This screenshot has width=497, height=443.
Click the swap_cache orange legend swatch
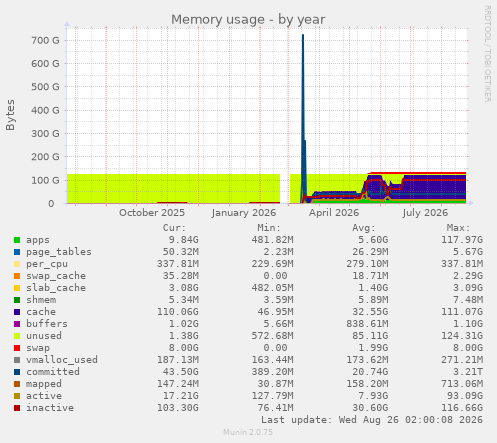(x=17, y=276)
